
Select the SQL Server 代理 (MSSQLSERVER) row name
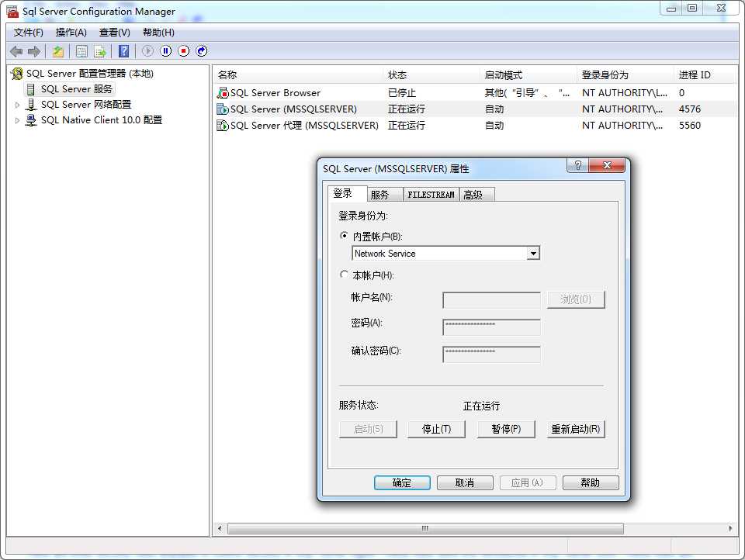tap(304, 126)
